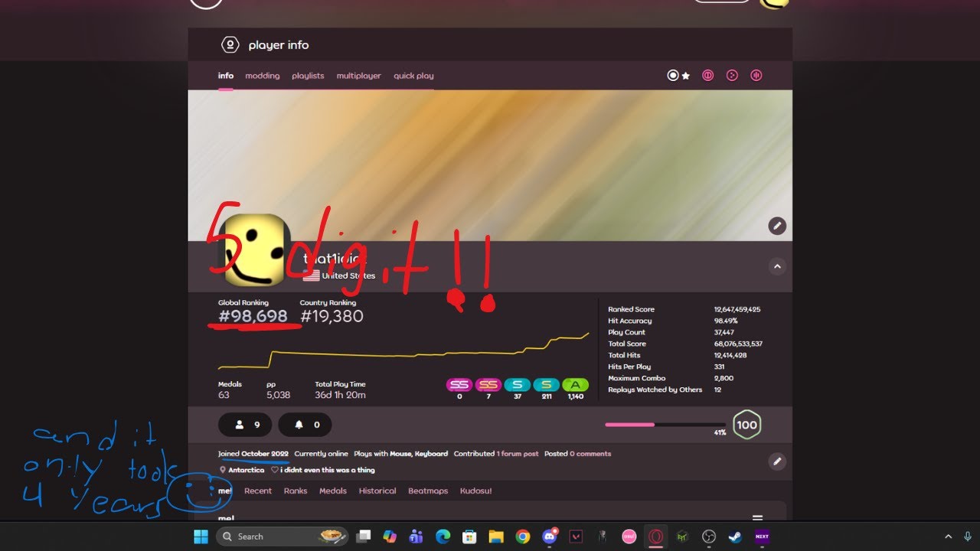Open the multiplayer tab
Image resolution: width=980 pixels, height=551 pixels.
[x=358, y=76]
